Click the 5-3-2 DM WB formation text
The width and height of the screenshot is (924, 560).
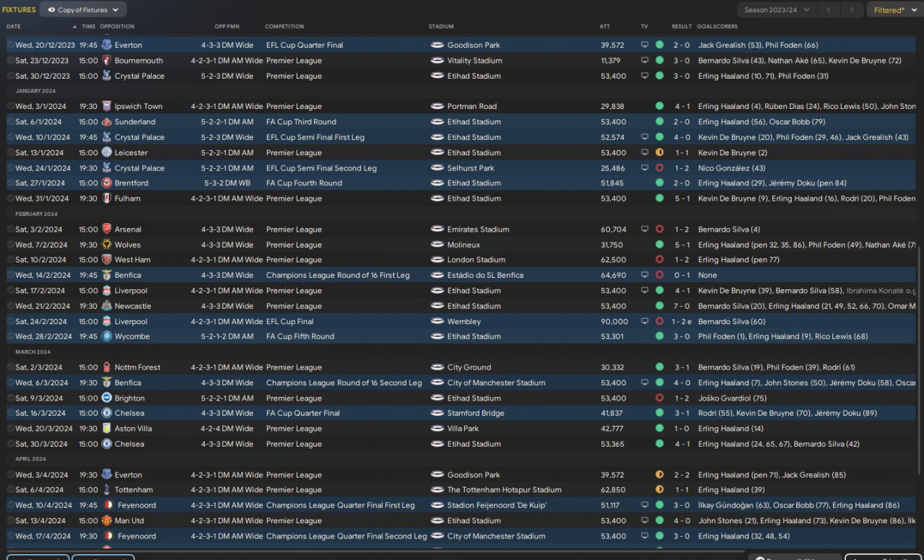click(x=230, y=183)
